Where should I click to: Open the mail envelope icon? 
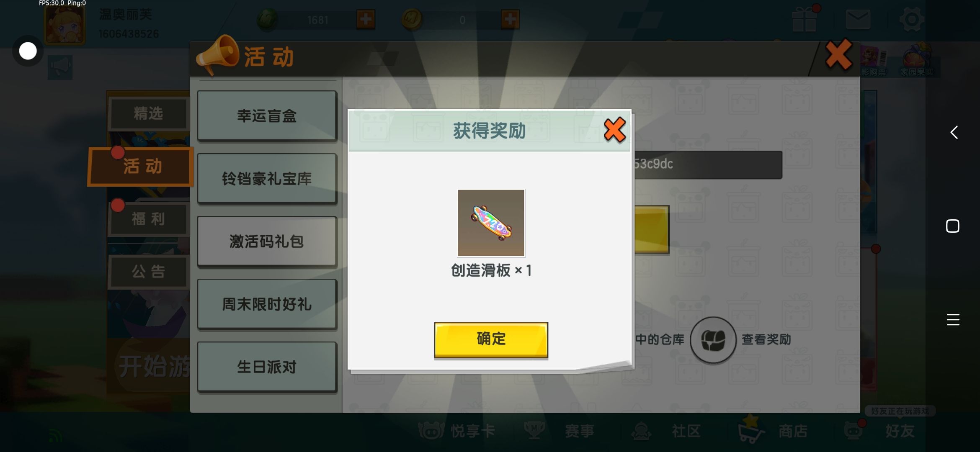858,19
